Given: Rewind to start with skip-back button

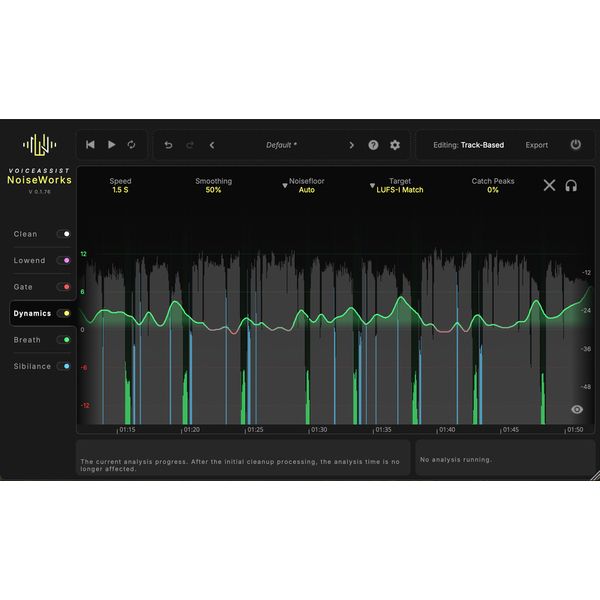Looking at the screenshot, I should click(90, 145).
